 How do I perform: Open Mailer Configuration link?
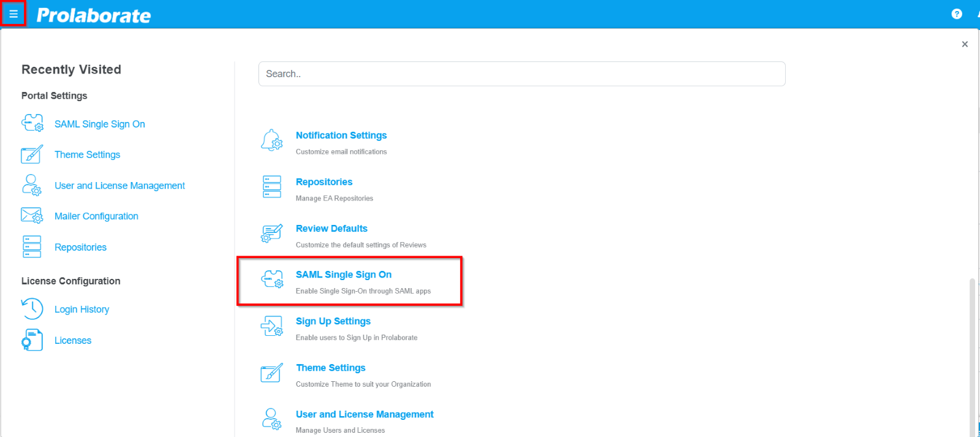click(x=96, y=216)
